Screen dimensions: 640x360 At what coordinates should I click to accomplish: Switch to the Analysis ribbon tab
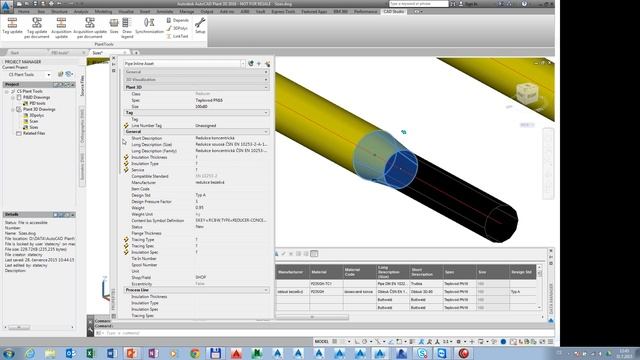tap(81, 11)
